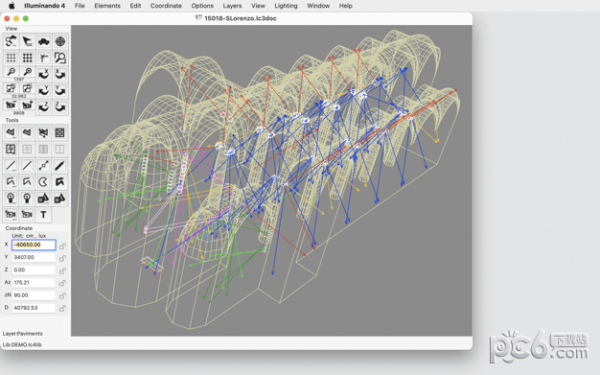Open the Apple system menu
Image resolution: width=600 pixels, height=375 pixels.
click(x=11, y=6)
